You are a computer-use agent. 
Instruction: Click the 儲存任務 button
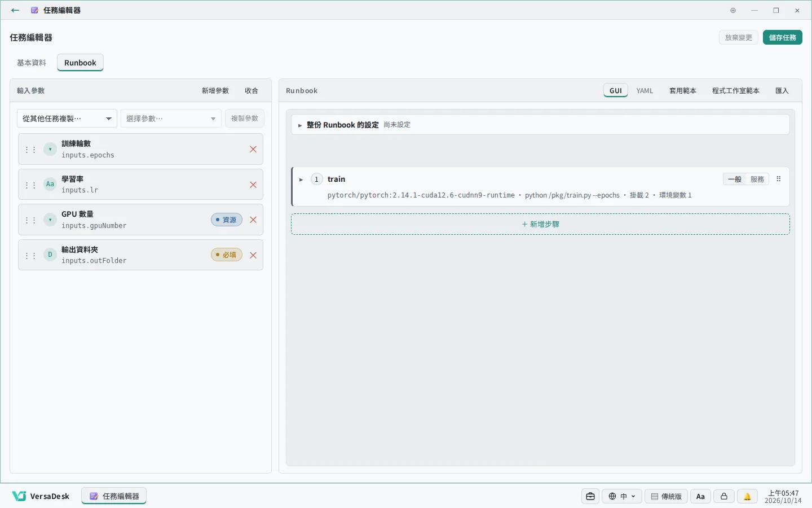pyautogui.click(x=783, y=37)
